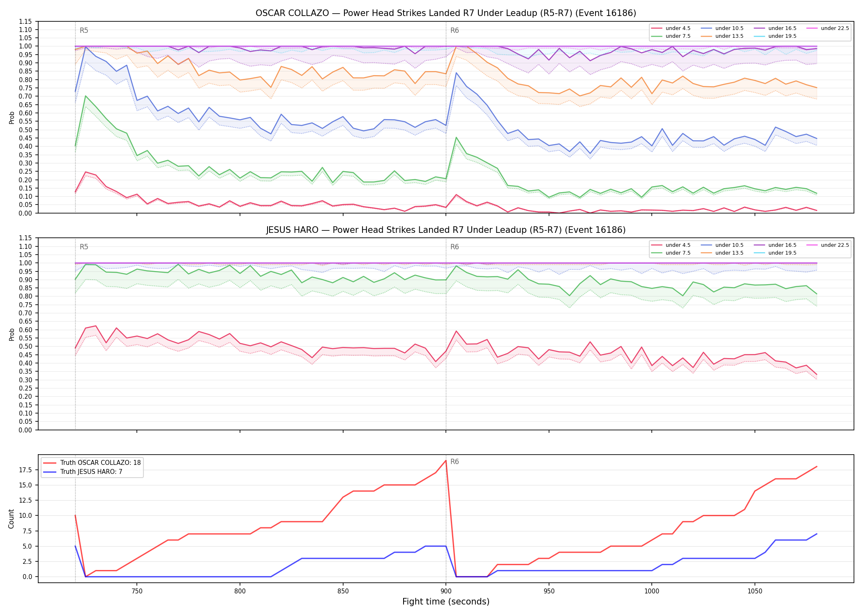Screen dimensions: 863x616
Task: Select 'under 10.5' legend label in Haro chart
Action: click(x=729, y=245)
